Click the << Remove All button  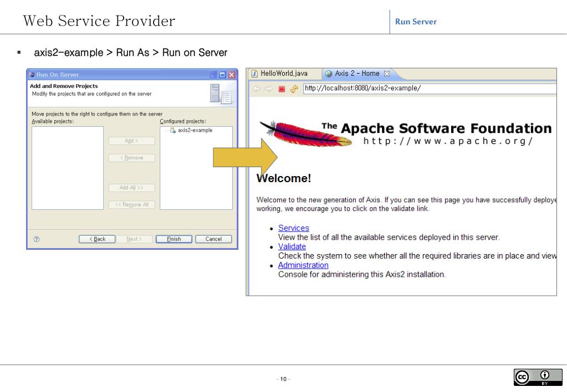(x=131, y=205)
